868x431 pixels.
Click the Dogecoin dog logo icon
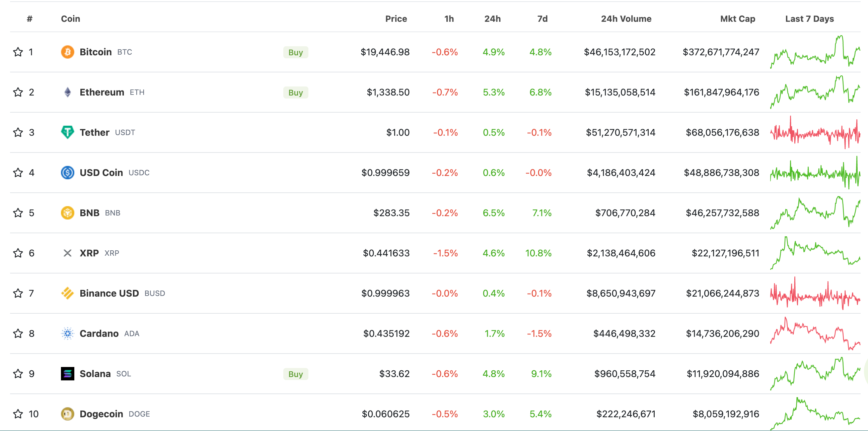click(67, 414)
